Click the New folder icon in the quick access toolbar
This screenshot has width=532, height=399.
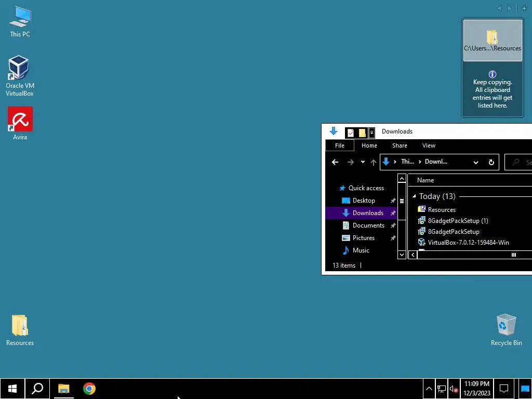pos(362,132)
